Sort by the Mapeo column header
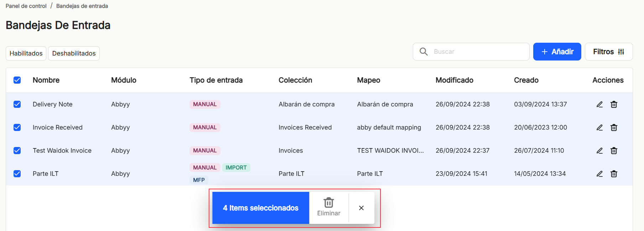 pyautogui.click(x=369, y=80)
